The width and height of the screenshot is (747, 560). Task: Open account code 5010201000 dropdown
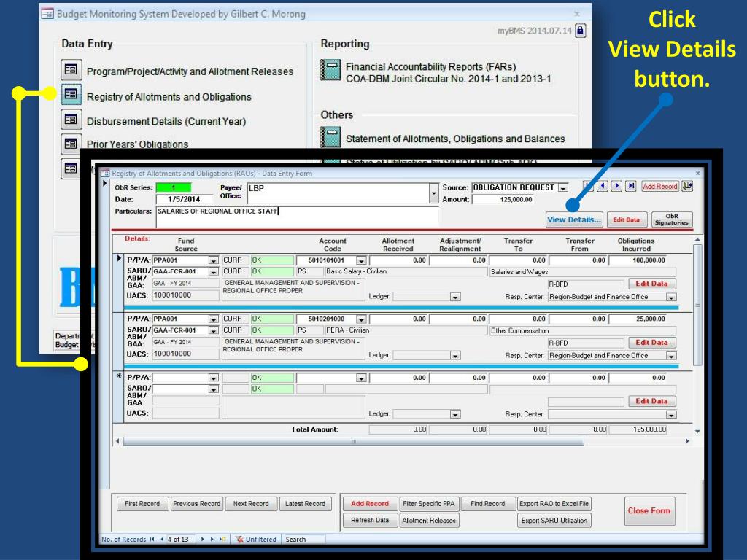[361, 319]
